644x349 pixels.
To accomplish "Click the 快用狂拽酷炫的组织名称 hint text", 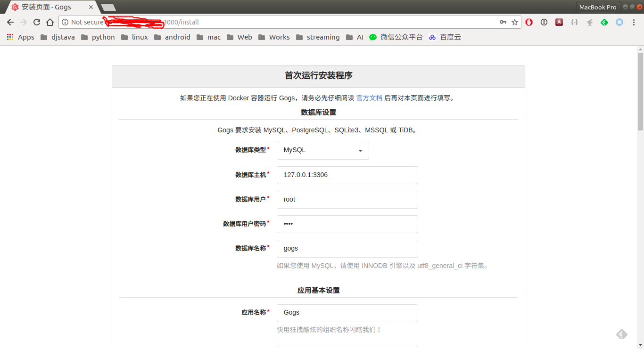I will [x=329, y=330].
